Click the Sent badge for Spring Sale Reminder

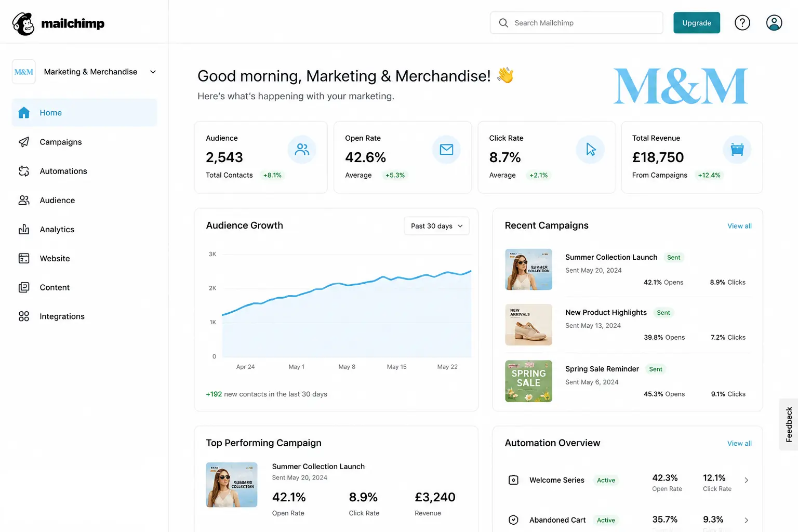pos(656,369)
